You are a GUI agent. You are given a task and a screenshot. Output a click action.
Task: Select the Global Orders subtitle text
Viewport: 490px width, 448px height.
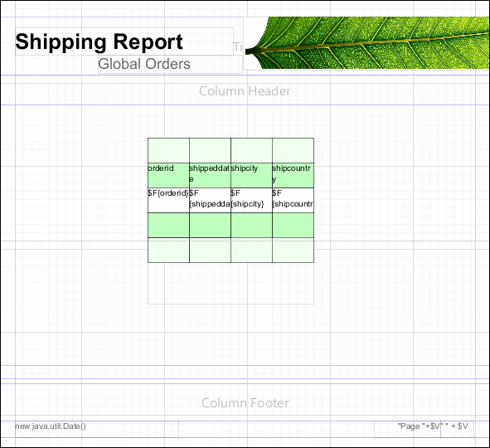(x=144, y=64)
